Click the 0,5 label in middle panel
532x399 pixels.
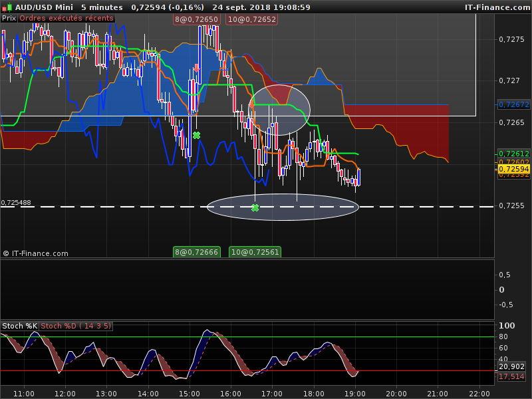pyautogui.click(x=505, y=275)
